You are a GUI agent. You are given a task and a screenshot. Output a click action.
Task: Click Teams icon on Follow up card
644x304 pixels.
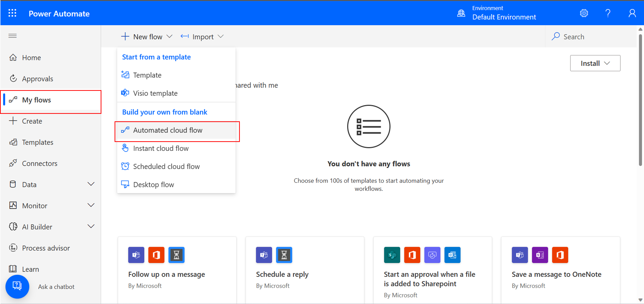(136, 255)
